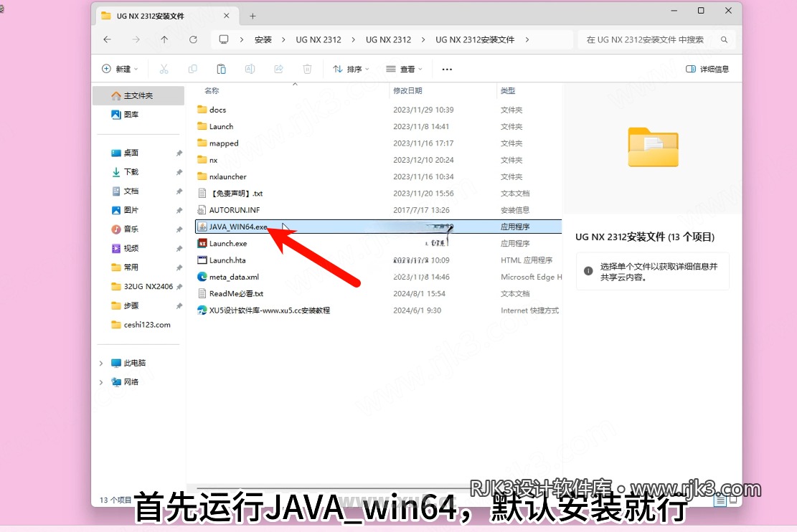The image size is (797, 532).
Task: Select the AUTORUN.INF file
Action: [379, 210]
